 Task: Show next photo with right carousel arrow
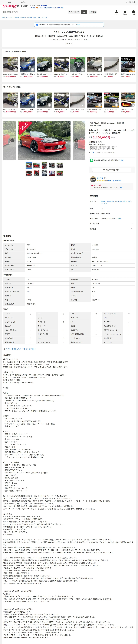[x=76, y=140]
